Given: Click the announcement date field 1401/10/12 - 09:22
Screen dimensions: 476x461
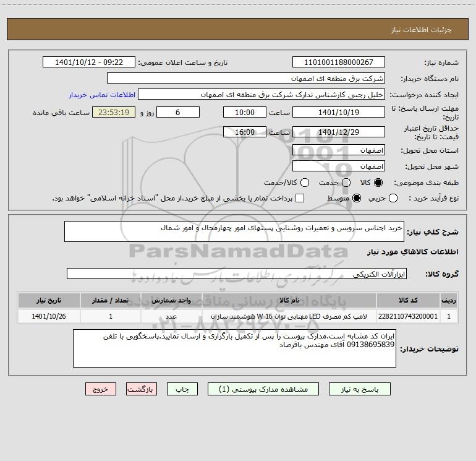Looking at the screenshot, I should (x=89, y=62).
